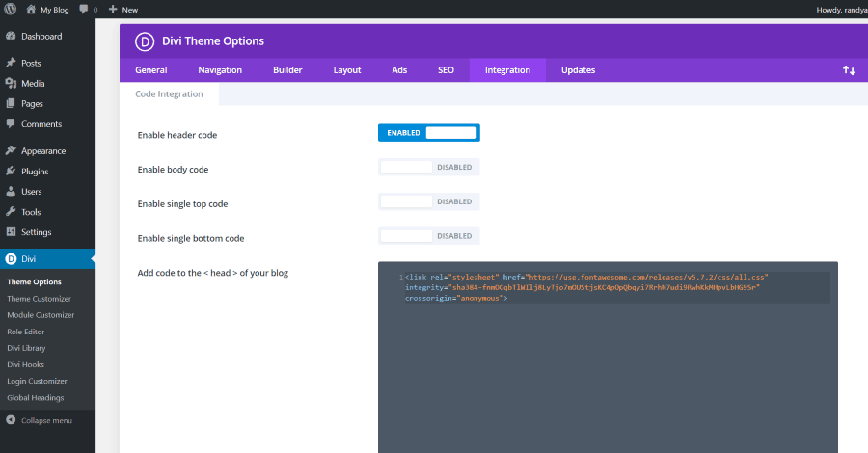Image resolution: width=868 pixels, height=453 pixels.
Task: Switch to the Navigation tab
Action: click(x=220, y=70)
